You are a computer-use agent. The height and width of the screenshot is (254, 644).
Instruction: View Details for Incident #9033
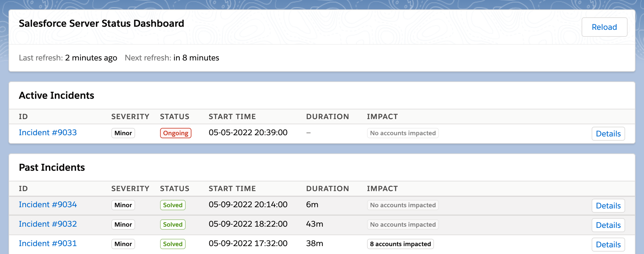(608, 134)
